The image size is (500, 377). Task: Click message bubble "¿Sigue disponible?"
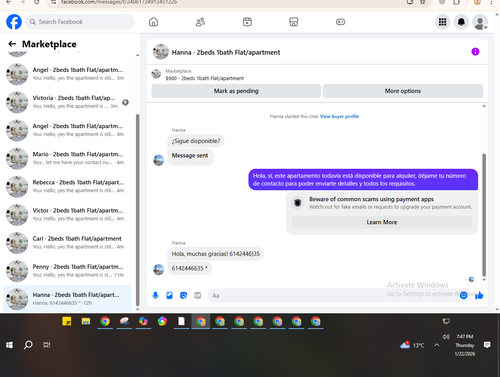[x=196, y=141]
